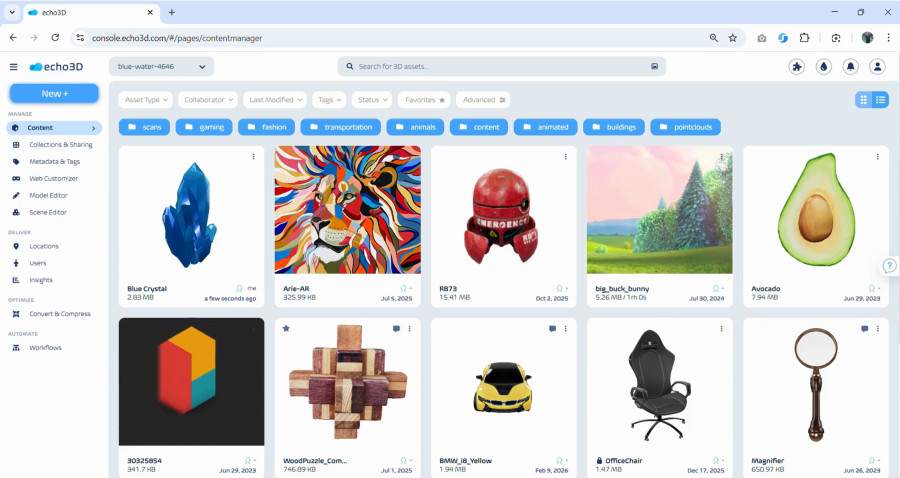Open Magnifier card three-dot menu
The height and width of the screenshot is (478, 900).
[878, 328]
